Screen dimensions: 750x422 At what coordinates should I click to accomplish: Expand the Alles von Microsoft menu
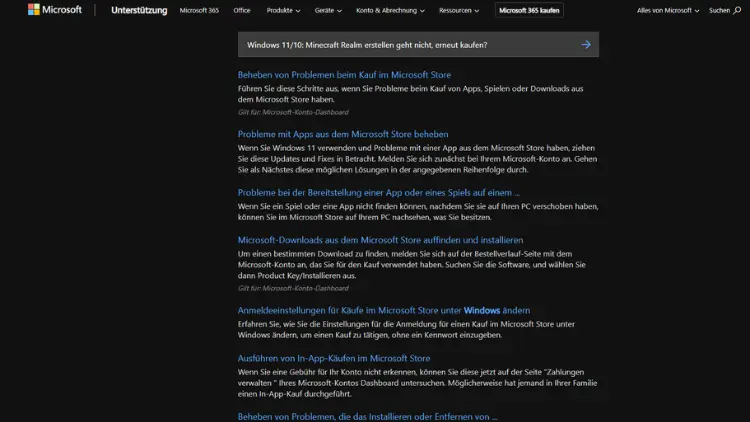pyautogui.click(x=668, y=10)
